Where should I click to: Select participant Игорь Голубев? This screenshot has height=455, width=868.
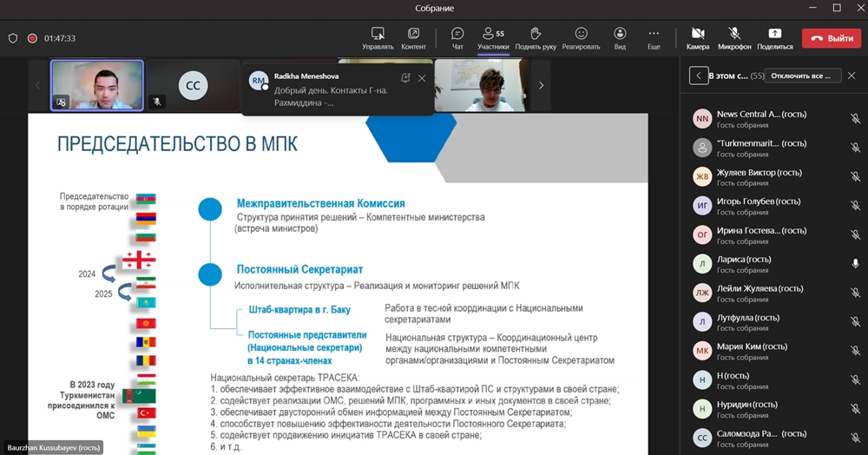(x=774, y=206)
